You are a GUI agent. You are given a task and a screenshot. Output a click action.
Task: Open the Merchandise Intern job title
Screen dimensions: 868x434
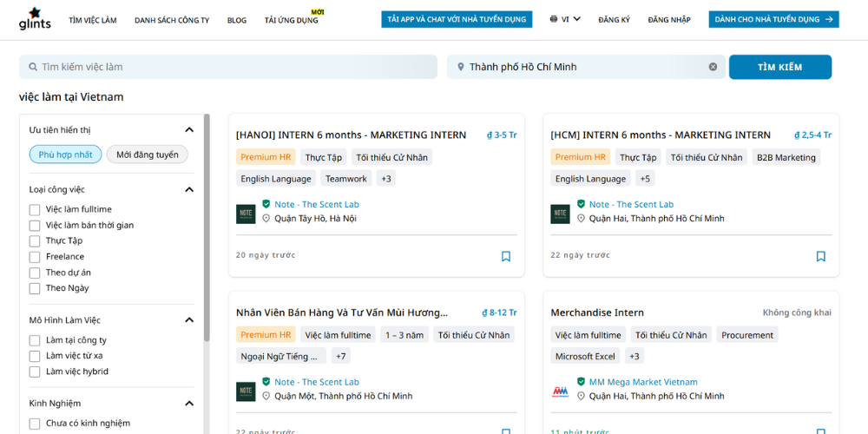click(x=597, y=312)
